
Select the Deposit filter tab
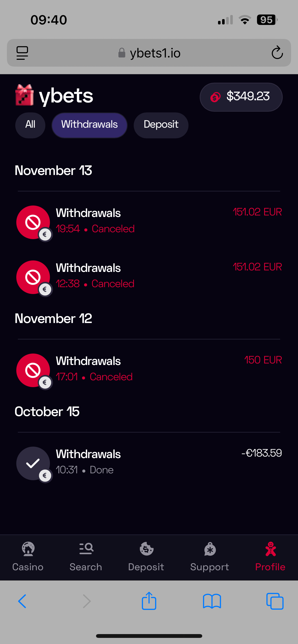[161, 125]
